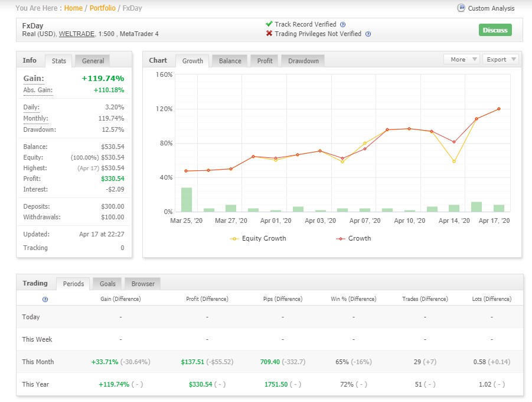Viewport: 532px width, 402px height.
Task: Switch to the Balance chart tab
Action: click(230, 61)
